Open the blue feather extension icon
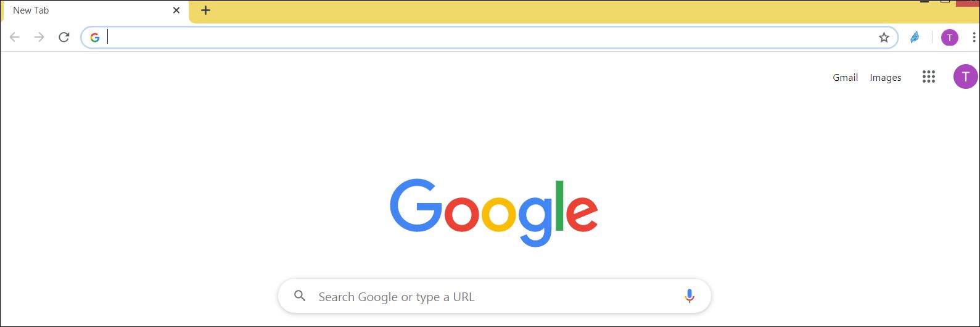The width and height of the screenshot is (980, 327). 915,38
